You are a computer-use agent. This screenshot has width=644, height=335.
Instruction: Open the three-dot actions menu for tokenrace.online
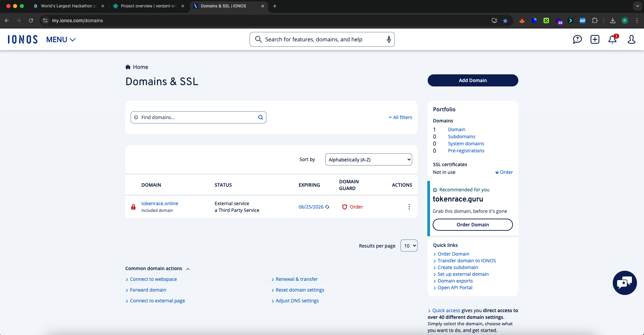pos(409,207)
